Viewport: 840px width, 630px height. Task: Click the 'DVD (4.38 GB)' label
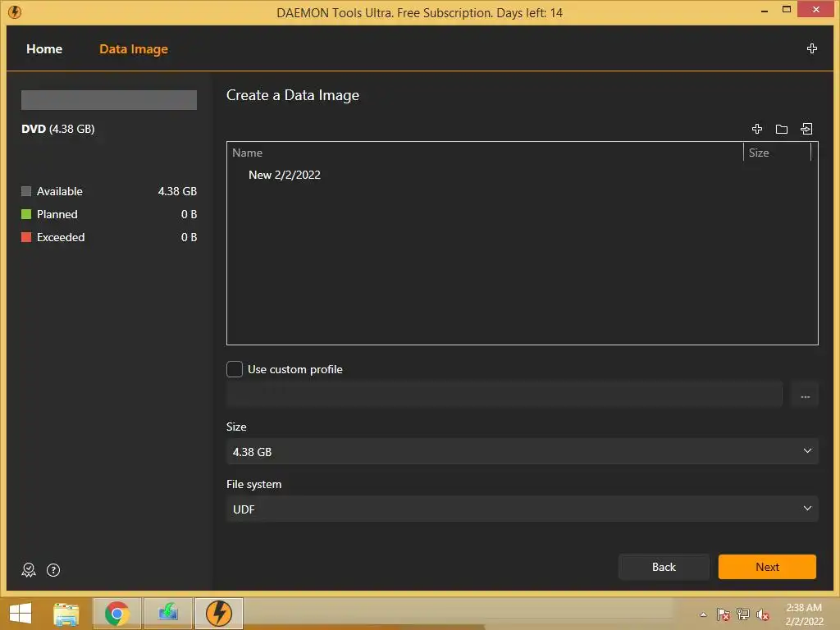point(58,129)
